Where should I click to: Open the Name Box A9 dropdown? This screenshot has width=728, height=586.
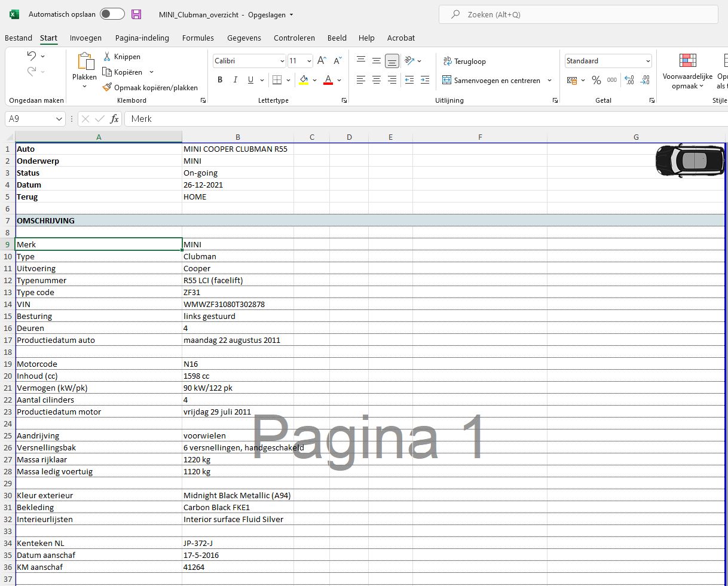(59, 119)
